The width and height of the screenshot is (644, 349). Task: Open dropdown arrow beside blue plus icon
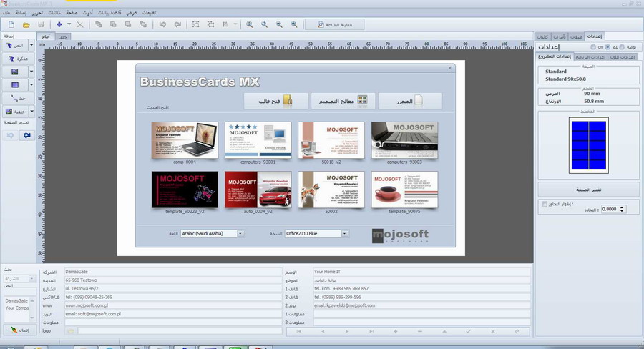[69, 24]
